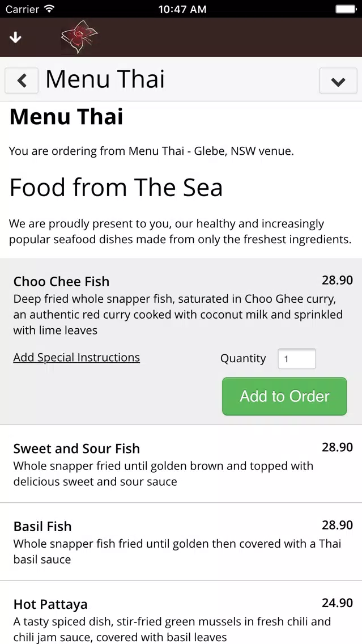Tap the Hot Pattaya 24.90 price

point(337,603)
